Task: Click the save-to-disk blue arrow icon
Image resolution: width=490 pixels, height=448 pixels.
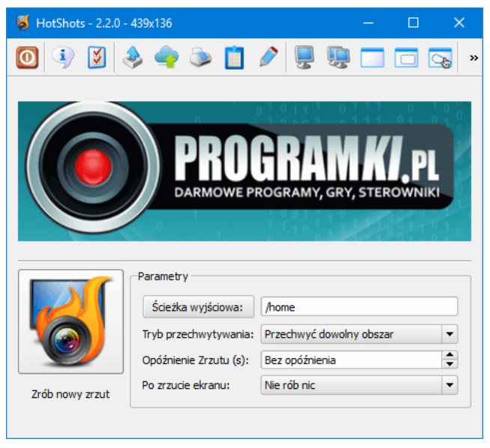Action: (x=133, y=58)
